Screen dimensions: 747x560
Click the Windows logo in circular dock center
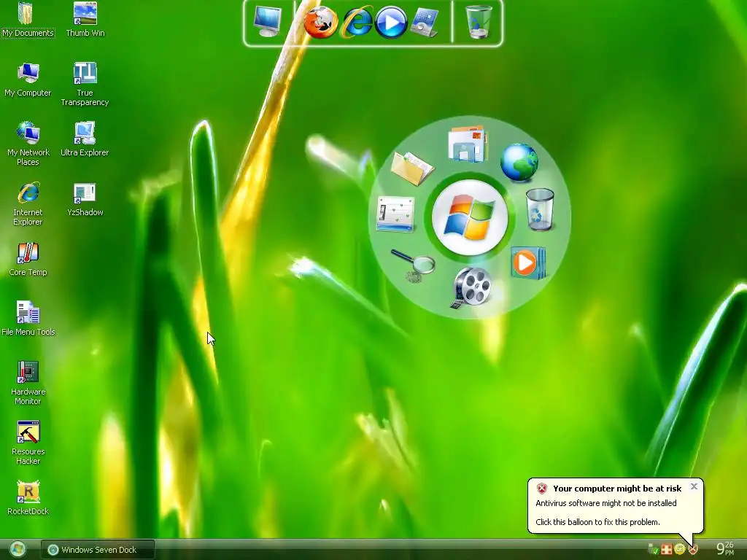[470, 217]
